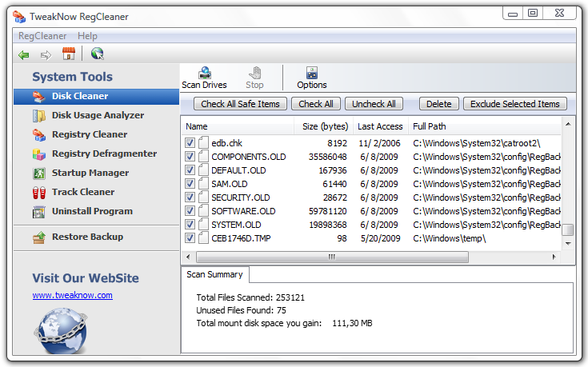Click the file icon beside SOFTWARE.OLD

203,210
